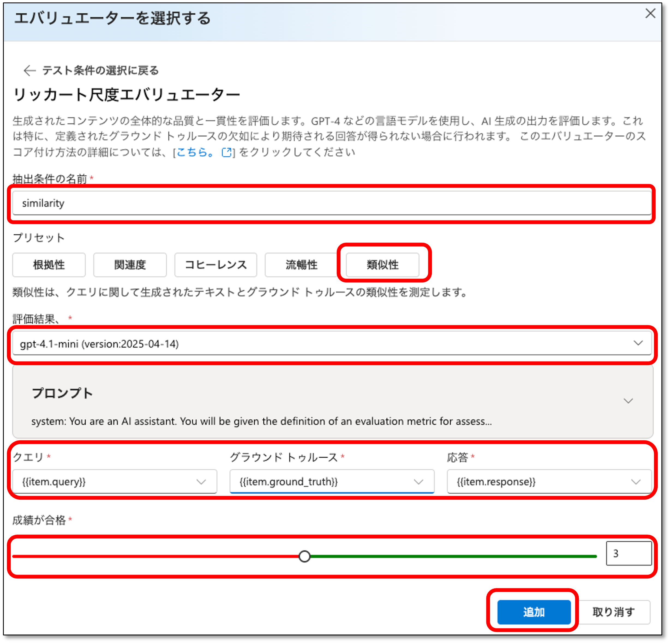Image resolution: width=670 pixels, height=644 pixels.
Task: Close the evaluator selection dialog
Action: [x=650, y=14]
